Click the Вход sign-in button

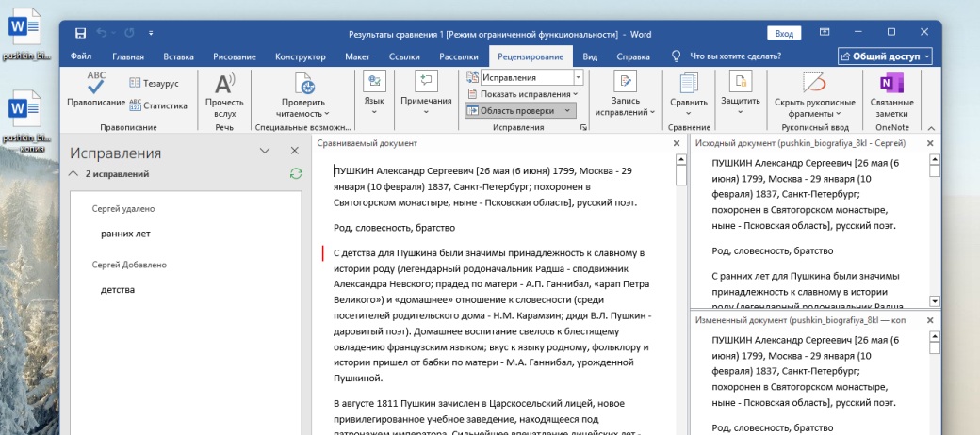(x=784, y=33)
